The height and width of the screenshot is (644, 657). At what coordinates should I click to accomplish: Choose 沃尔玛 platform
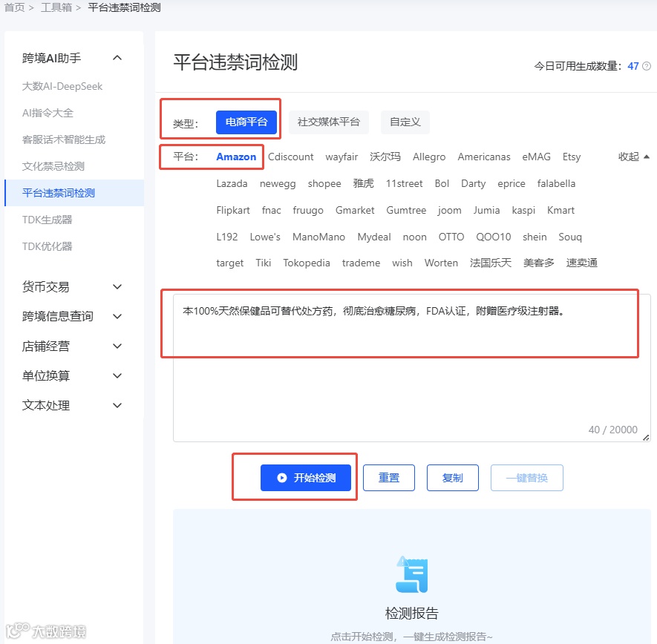(385, 157)
